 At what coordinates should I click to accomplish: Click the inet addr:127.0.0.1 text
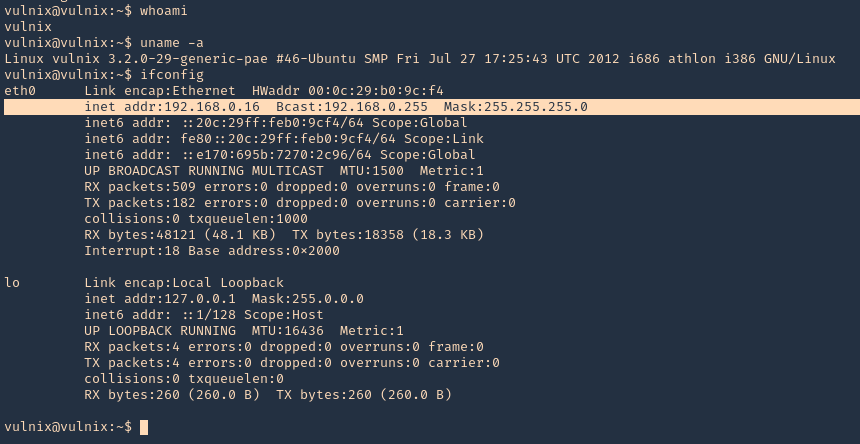click(160, 299)
